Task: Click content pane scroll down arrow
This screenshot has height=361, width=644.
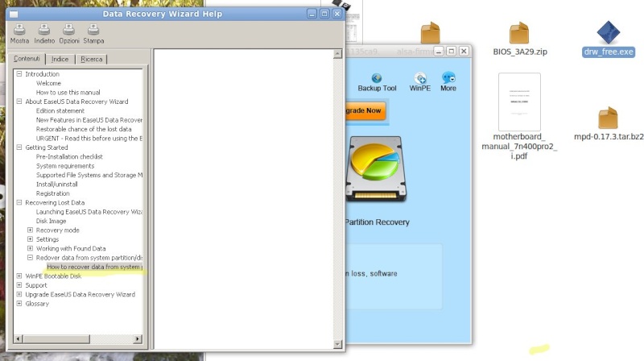Action: pos(337,344)
